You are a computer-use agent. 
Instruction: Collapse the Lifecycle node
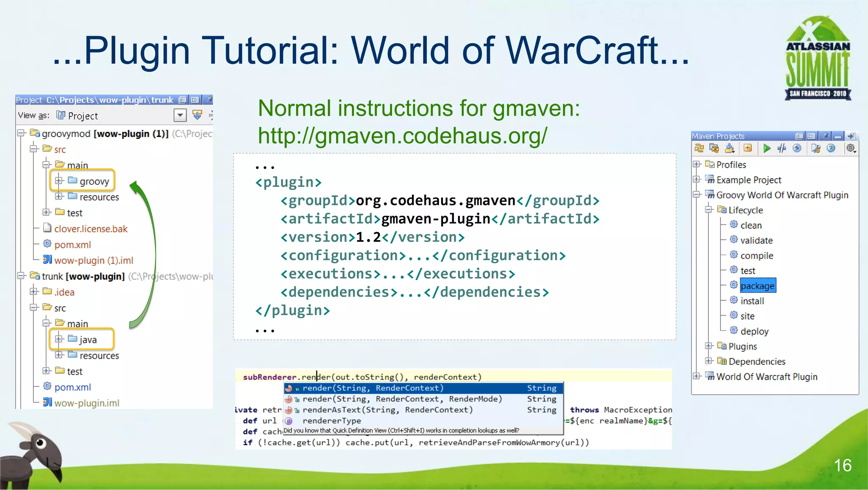[x=709, y=210]
